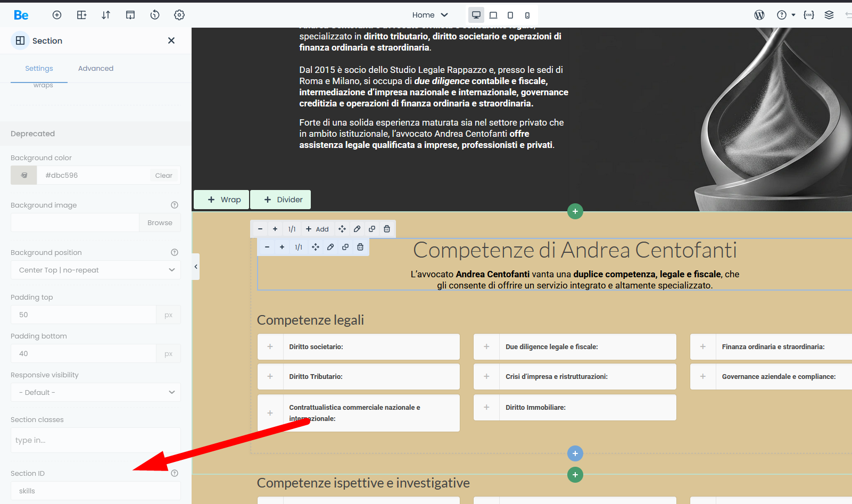
Task: Open the background color swatch picker
Action: 24,175
